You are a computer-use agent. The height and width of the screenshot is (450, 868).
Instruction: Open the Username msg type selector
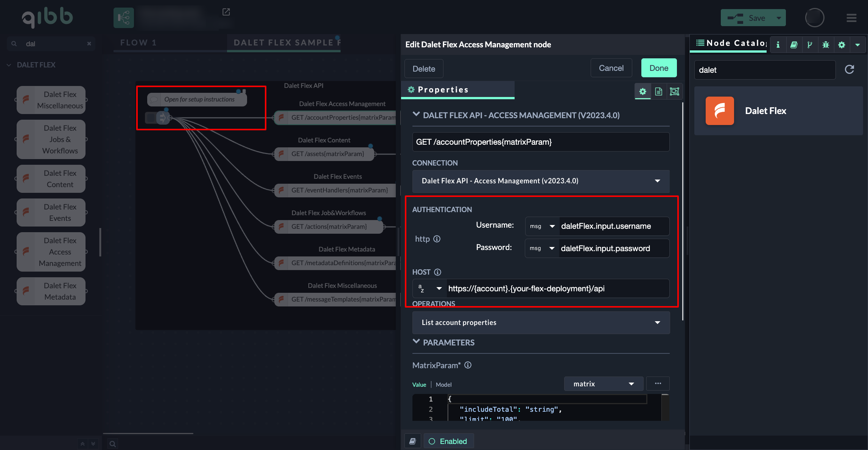(542, 226)
